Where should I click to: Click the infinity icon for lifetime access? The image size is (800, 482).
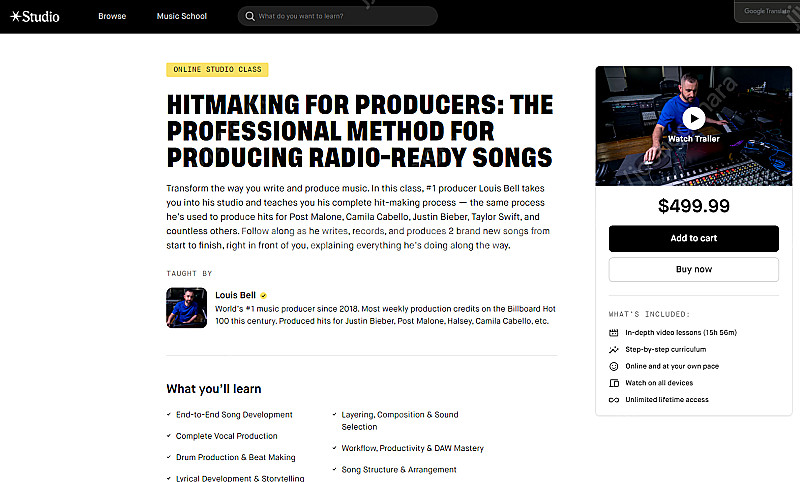[x=614, y=400]
